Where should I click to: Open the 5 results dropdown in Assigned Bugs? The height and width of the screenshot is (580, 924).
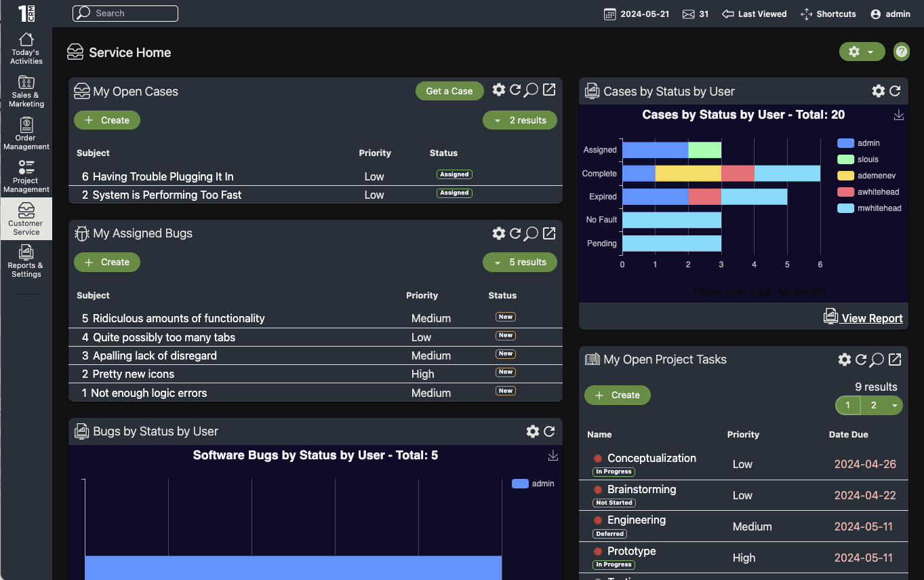point(520,262)
